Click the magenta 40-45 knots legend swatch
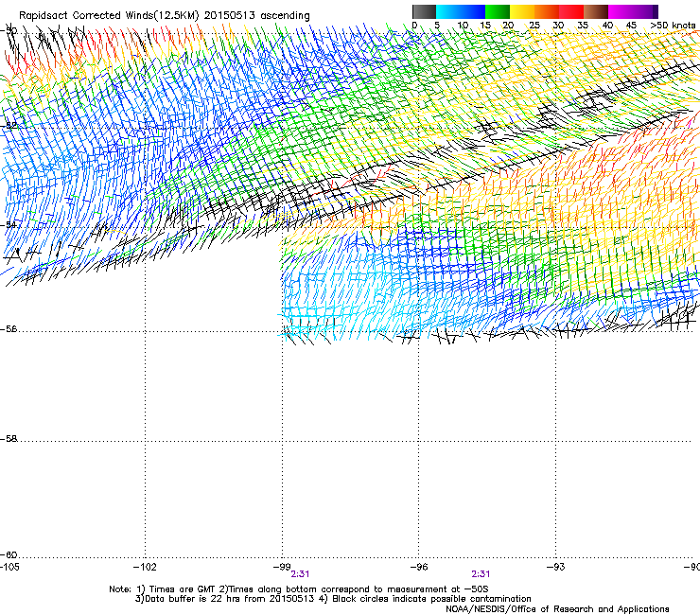The width and height of the screenshot is (700, 615). pos(621,11)
